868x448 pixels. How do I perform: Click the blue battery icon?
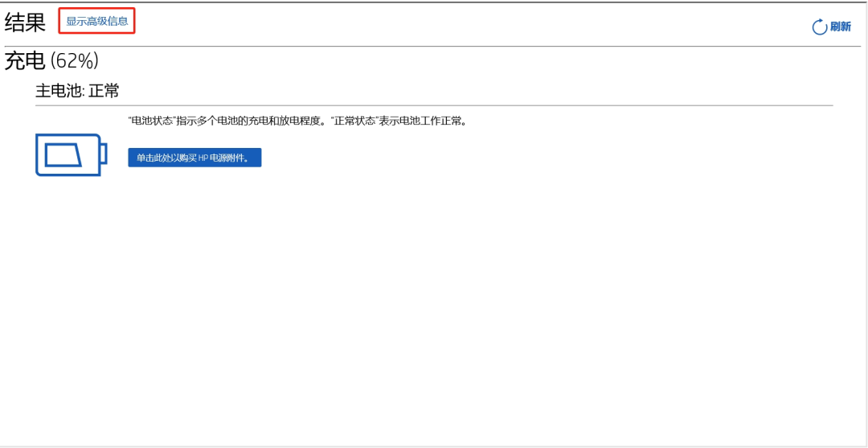71,155
